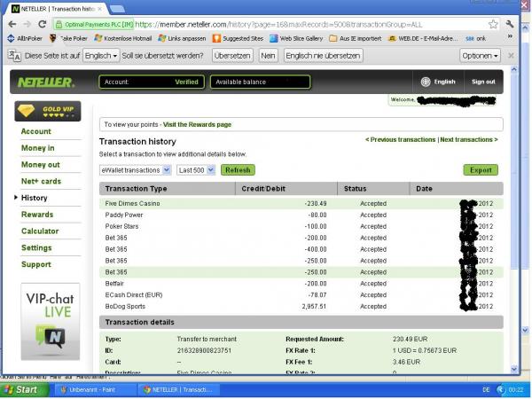
Task: Expand the Last 500 records dropdown
Action: coord(196,169)
